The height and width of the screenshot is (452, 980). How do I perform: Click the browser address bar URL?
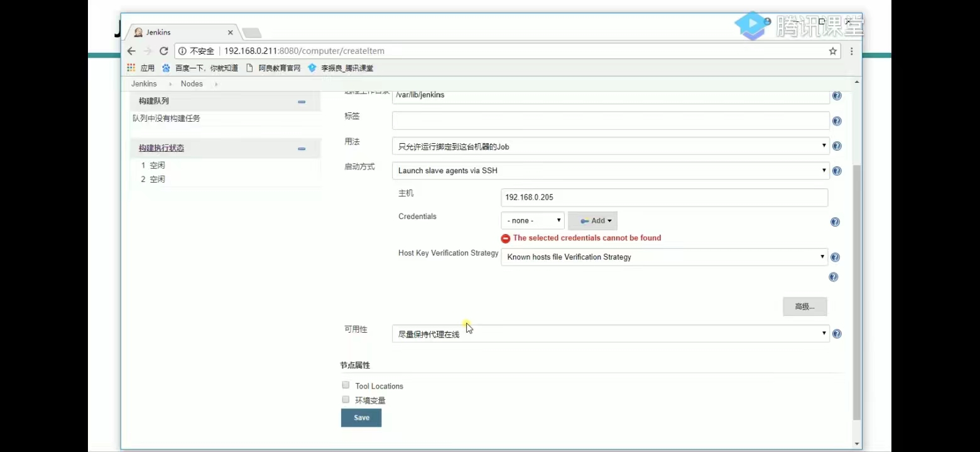304,51
